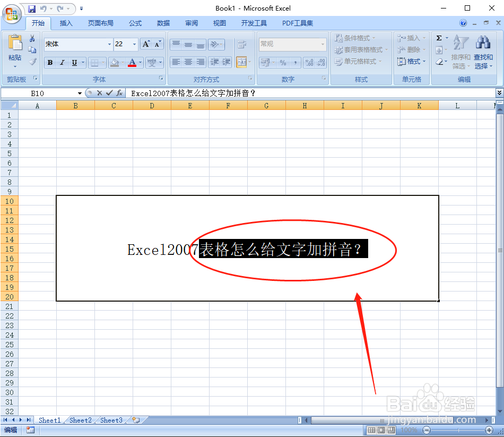Increase decimal places
Viewport: 504px width, 437px height.
[309, 63]
